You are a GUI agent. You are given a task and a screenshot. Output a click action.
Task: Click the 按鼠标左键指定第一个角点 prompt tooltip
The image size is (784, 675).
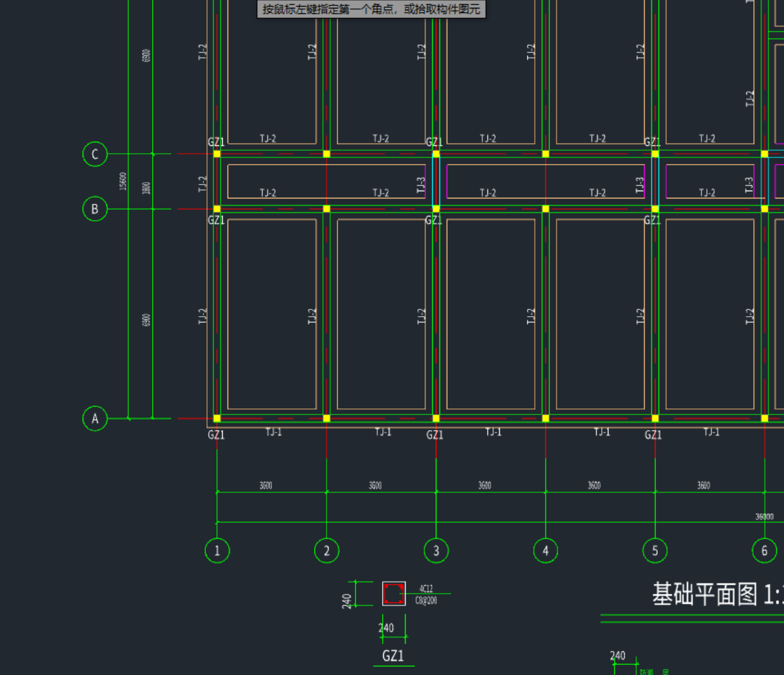tap(371, 9)
